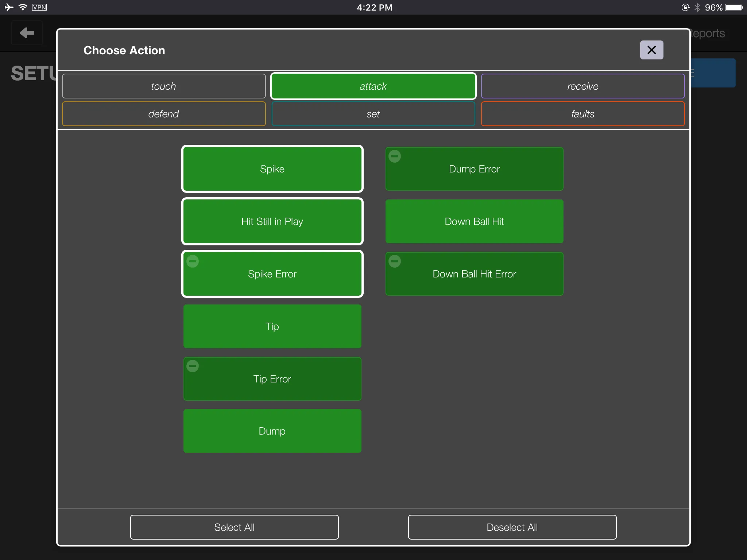Select the Tip action button
Viewport: 747px width, 560px height.
(x=271, y=326)
